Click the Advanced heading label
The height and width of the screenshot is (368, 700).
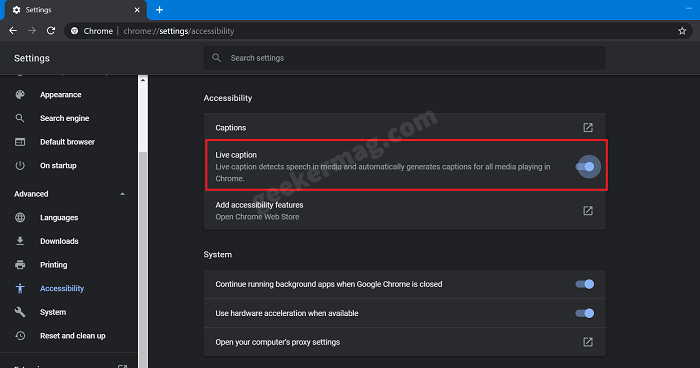[31, 194]
